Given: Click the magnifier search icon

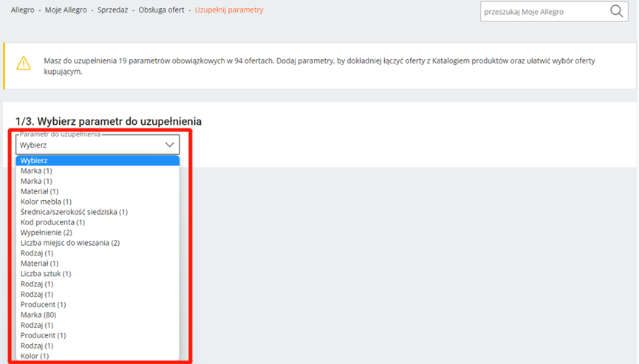Looking at the screenshot, I should [616, 11].
